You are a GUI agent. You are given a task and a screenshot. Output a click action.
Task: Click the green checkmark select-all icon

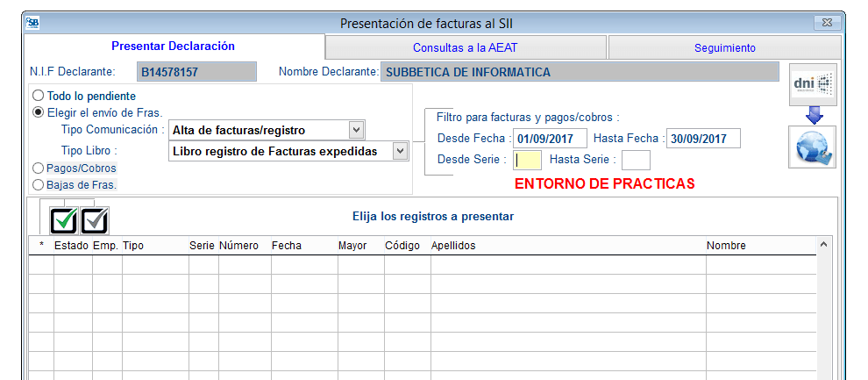64,219
